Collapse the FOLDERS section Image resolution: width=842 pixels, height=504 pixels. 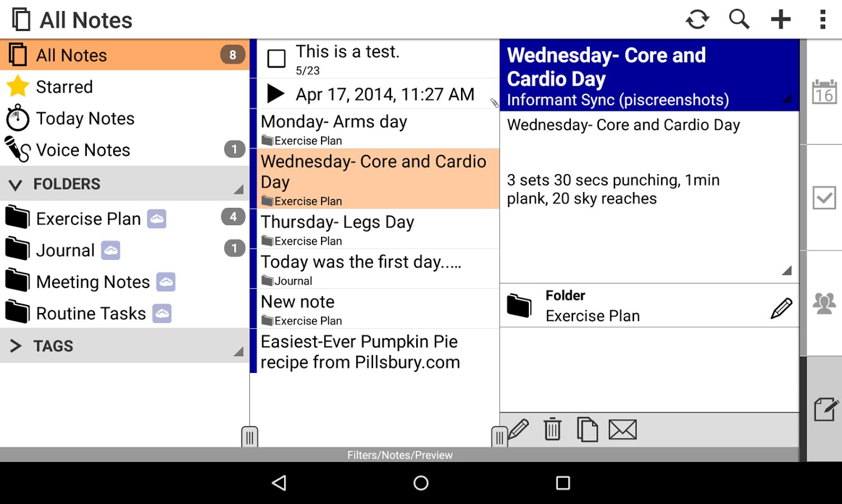[x=16, y=184]
